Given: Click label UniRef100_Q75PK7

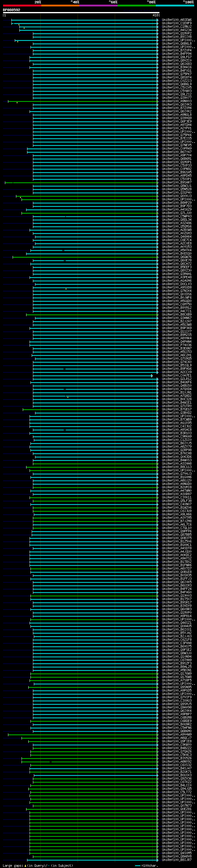Looking at the screenshot, I should 177,74.
